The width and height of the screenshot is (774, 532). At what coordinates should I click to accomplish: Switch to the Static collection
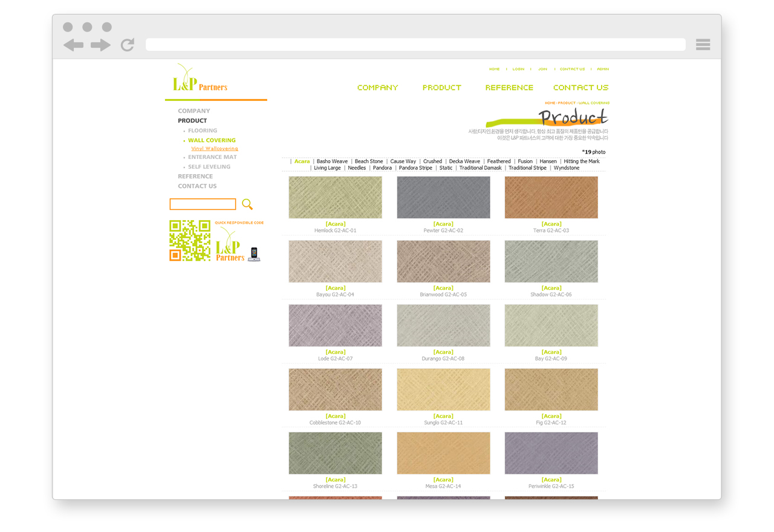click(x=446, y=168)
